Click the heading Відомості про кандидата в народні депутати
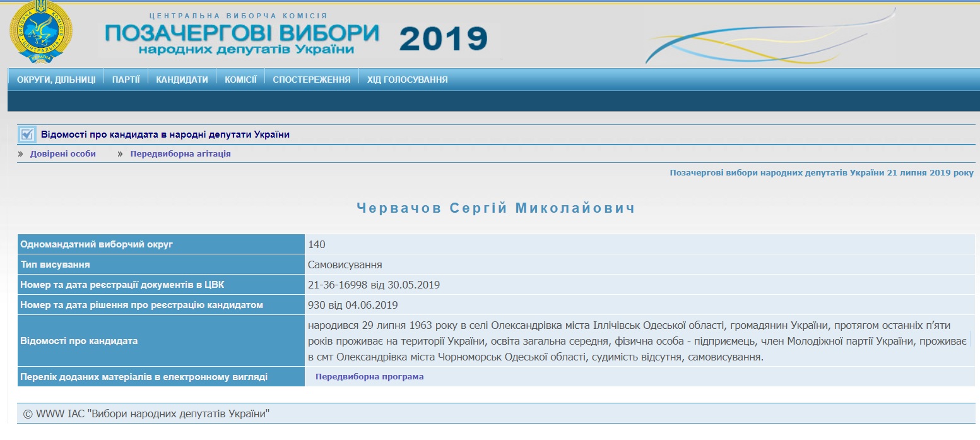980x440 pixels. coord(165,134)
